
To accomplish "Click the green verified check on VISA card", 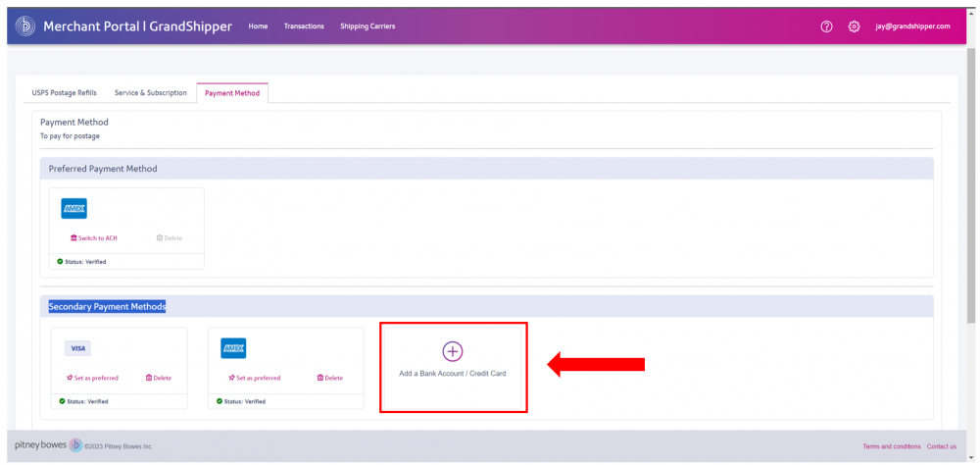I will [63, 401].
